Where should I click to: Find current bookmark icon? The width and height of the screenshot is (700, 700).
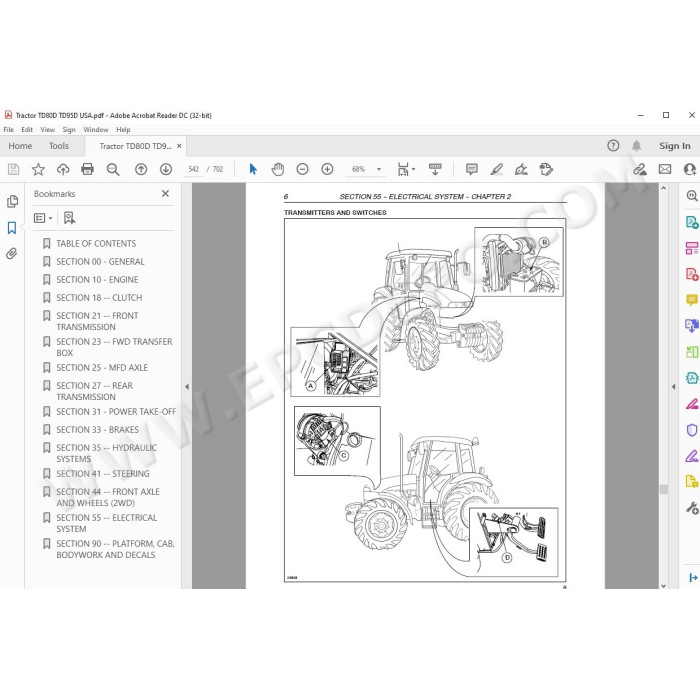pos(69,218)
